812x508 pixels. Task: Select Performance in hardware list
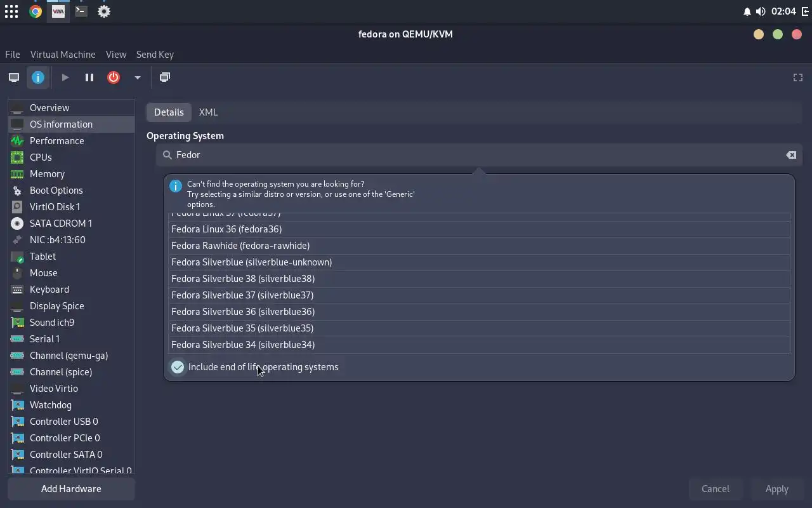click(71, 141)
